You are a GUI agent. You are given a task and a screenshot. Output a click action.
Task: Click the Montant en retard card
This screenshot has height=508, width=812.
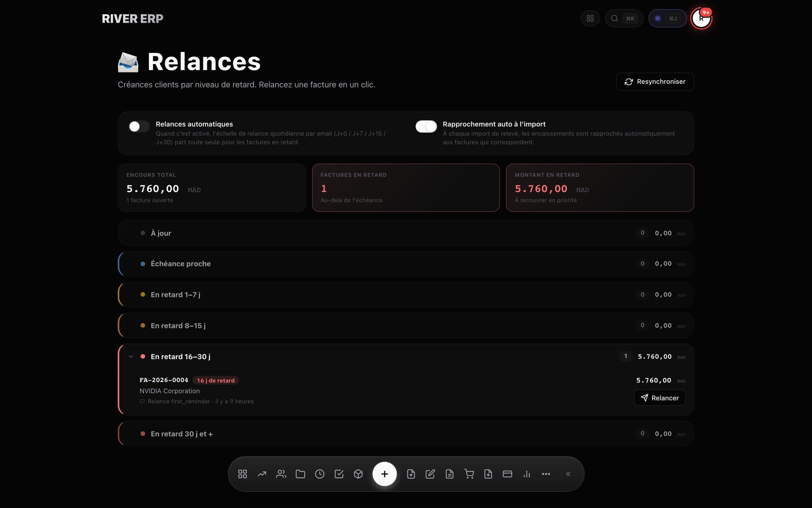600,188
